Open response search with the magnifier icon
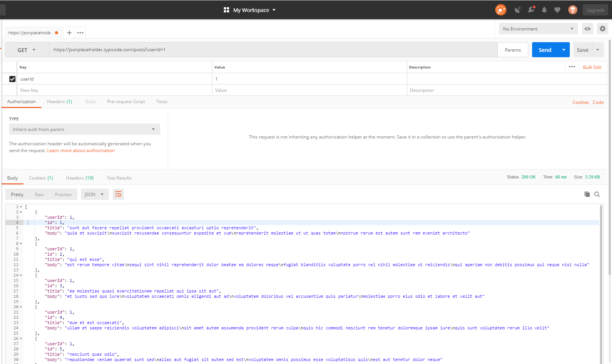 (597, 194)
